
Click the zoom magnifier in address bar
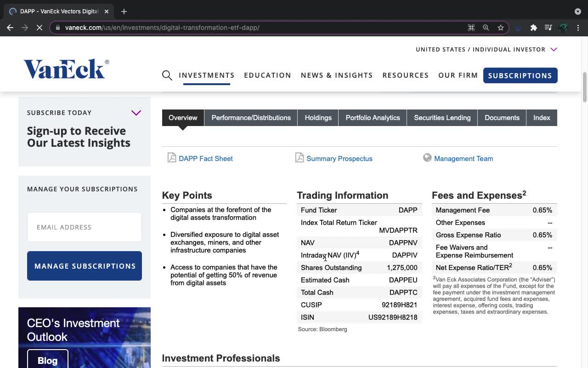coord(486,28)
